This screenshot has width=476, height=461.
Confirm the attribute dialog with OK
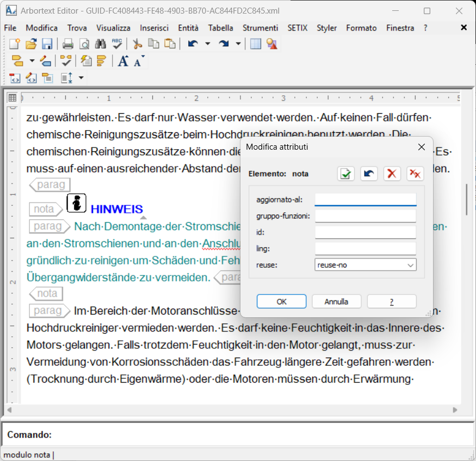tap(281, 302)
